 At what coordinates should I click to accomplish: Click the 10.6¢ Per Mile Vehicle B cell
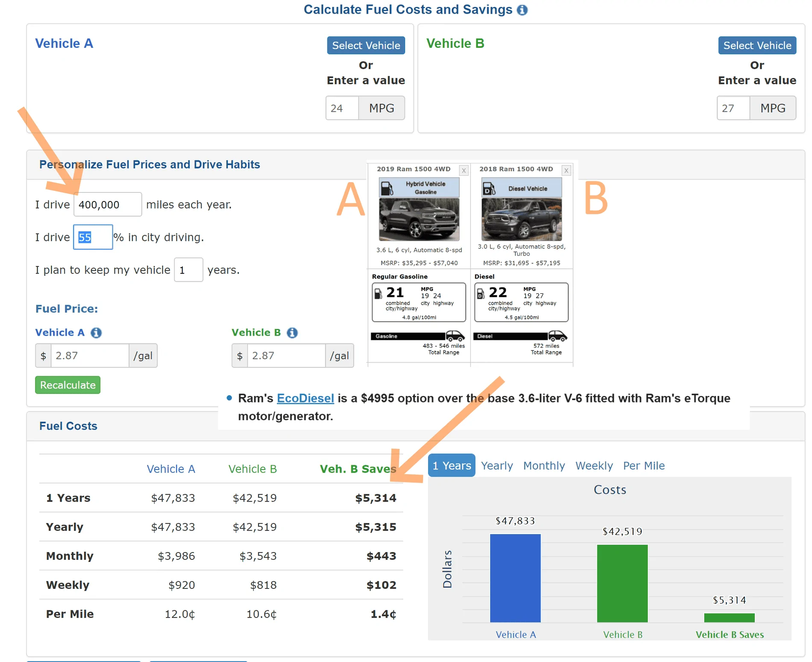262,614
